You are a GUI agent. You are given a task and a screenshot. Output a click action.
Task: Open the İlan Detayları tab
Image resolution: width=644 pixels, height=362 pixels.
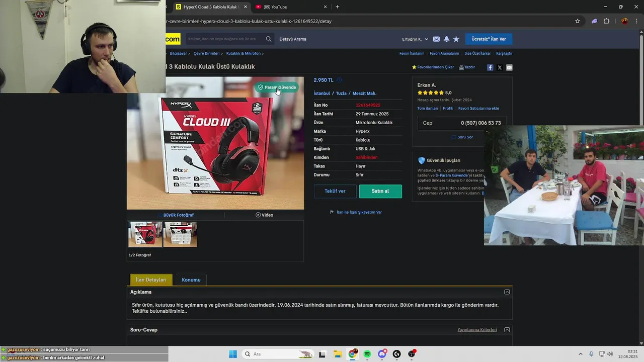click(x=151, y=280)
